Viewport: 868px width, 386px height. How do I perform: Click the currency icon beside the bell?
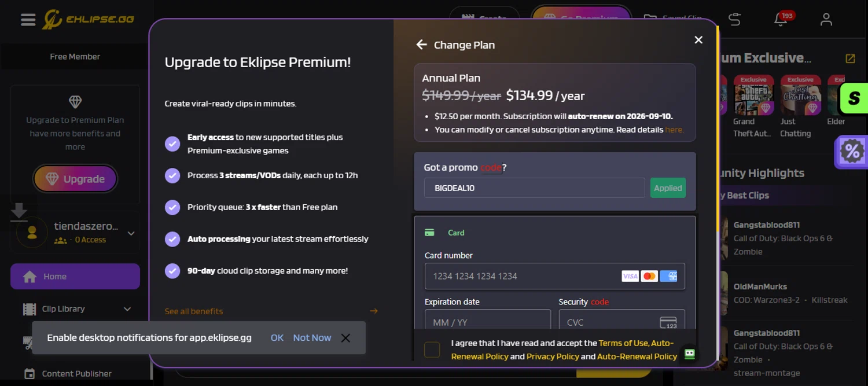[x=735, y=19]
